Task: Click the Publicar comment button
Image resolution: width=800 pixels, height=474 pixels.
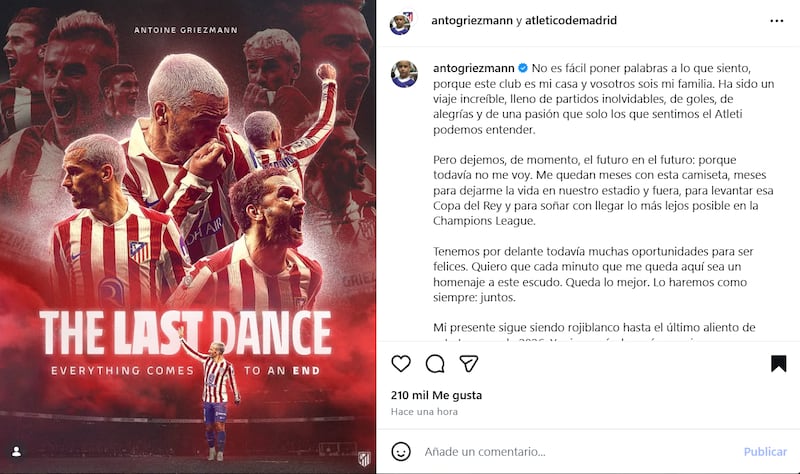Action: 765,452
